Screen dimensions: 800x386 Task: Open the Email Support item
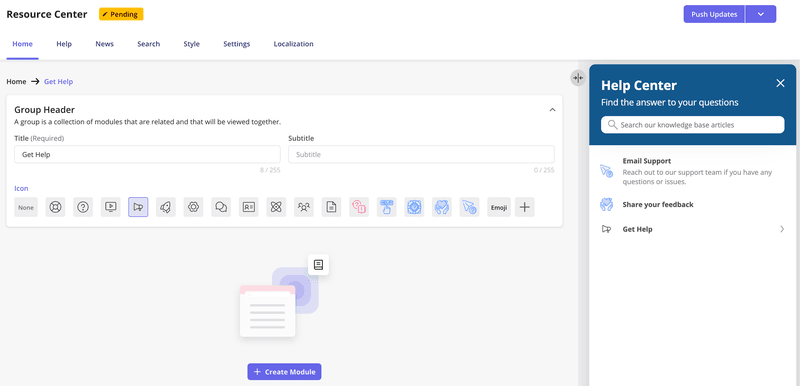[692, 171]
